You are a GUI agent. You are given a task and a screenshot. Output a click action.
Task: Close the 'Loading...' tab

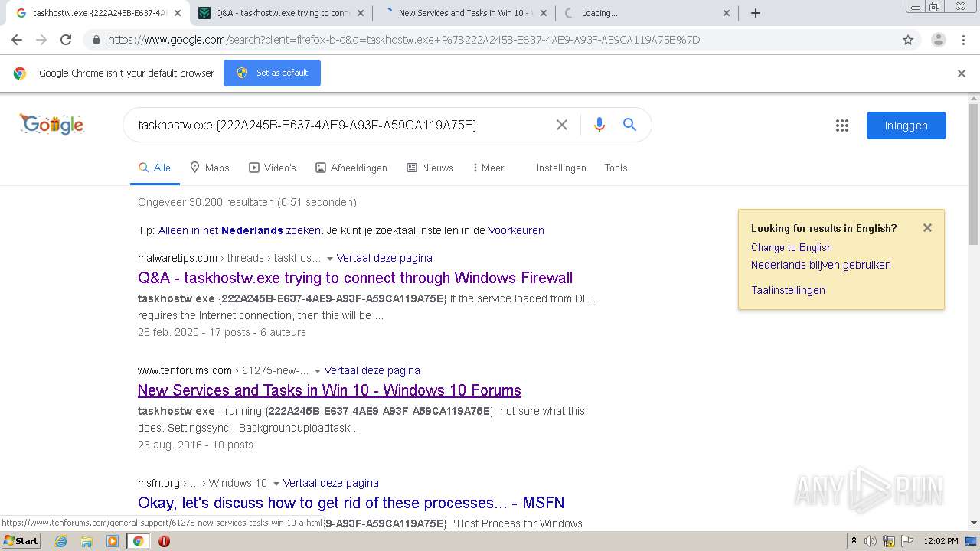click(727, 13)
